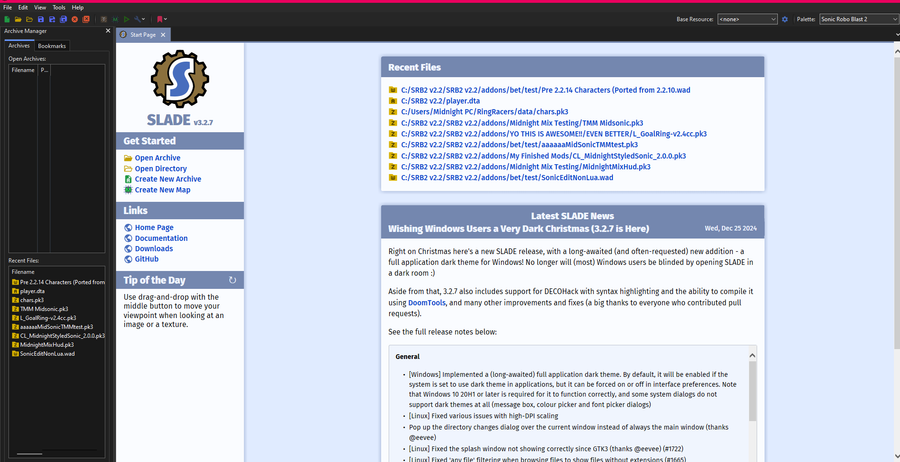Click the Open Directory toolbar icon
This screenshot has width=900, height=462.
(29, 19)
